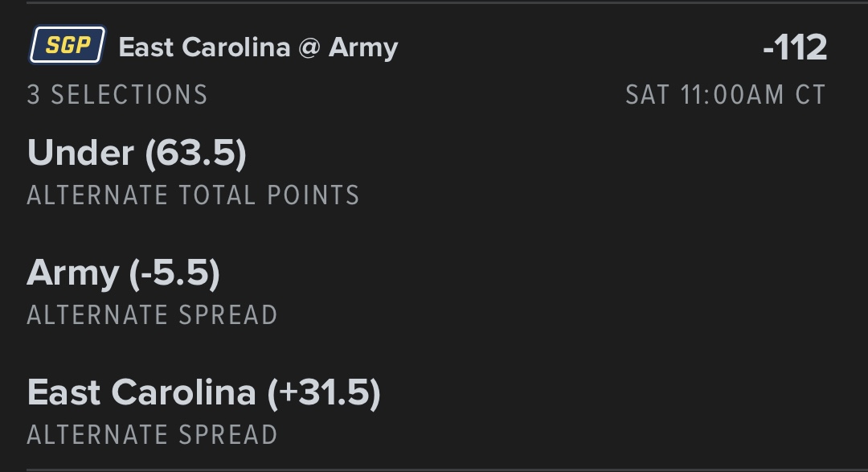Tap the ALTERNATE TOTAL POINTS market label
The width and height of the screenshot is (868, 472).
[193, 195]
